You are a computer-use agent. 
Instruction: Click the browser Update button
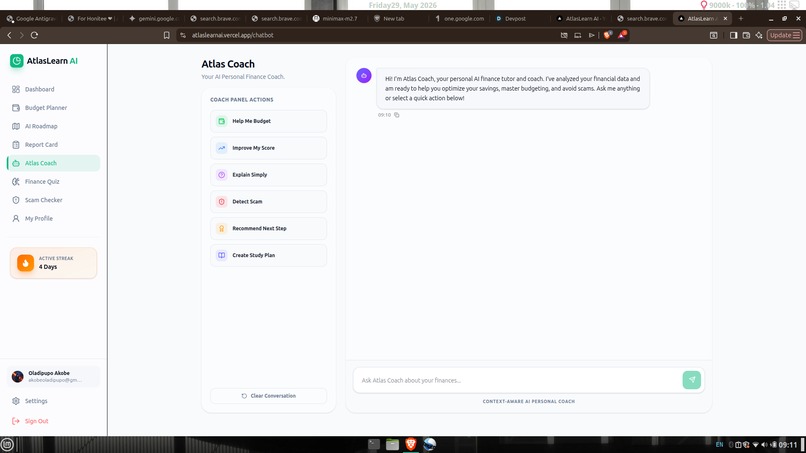click(784, 35)
